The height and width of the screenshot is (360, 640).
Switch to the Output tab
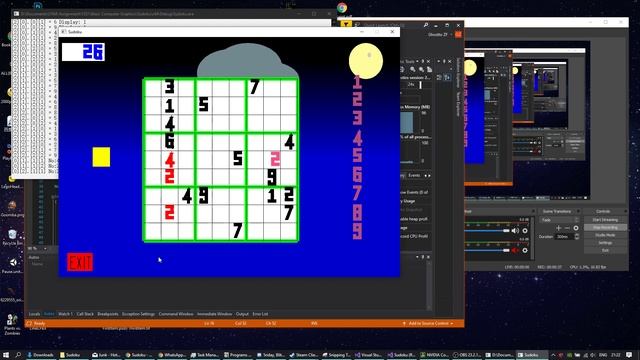click(242, 314)
